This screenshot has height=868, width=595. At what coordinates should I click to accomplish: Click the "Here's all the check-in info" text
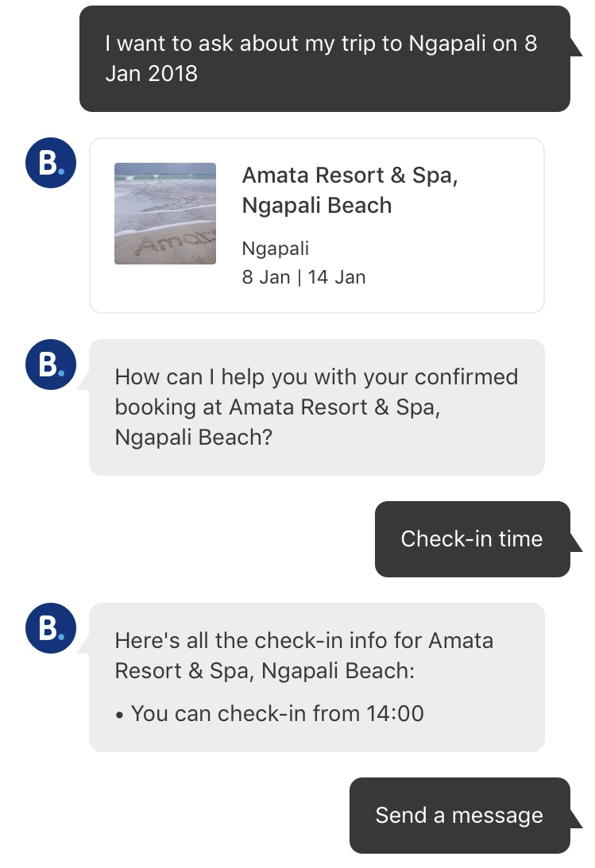point(303,640)
